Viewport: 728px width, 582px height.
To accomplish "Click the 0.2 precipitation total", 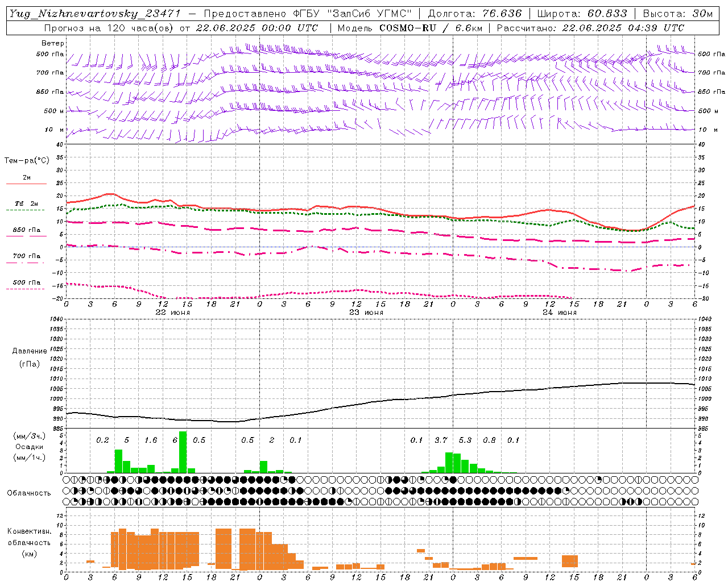I will pos(102,440).
